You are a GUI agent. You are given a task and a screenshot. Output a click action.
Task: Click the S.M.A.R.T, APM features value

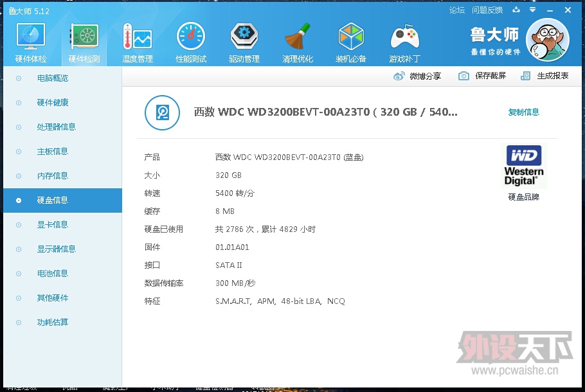point(280,301)
